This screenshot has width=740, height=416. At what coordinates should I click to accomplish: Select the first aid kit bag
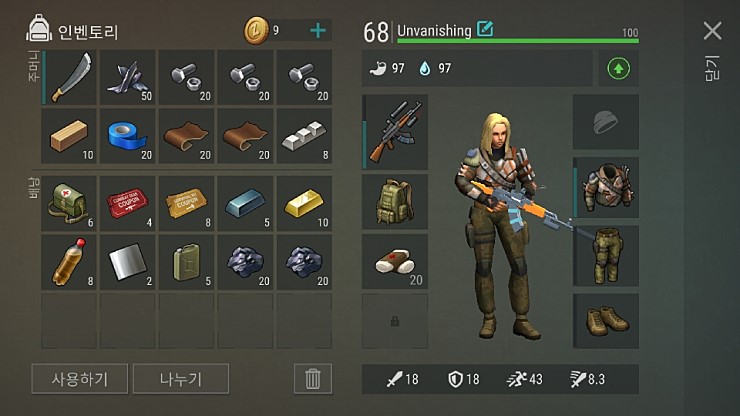coord(69,204)
